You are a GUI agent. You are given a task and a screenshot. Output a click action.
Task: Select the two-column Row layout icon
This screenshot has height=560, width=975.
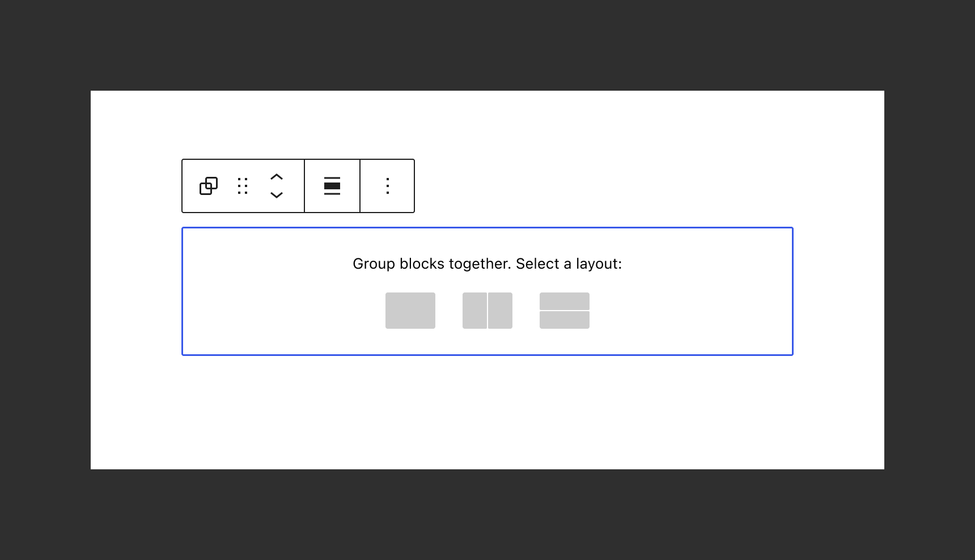coord(487,310)
